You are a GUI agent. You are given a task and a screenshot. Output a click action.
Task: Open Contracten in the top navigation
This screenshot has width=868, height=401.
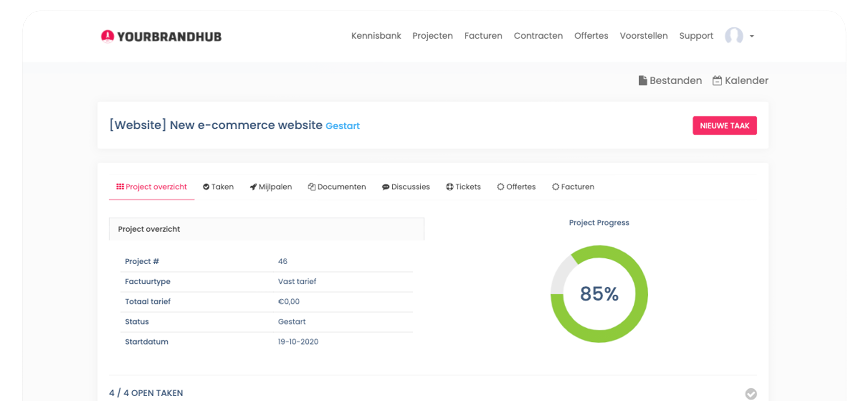[538, 36]
